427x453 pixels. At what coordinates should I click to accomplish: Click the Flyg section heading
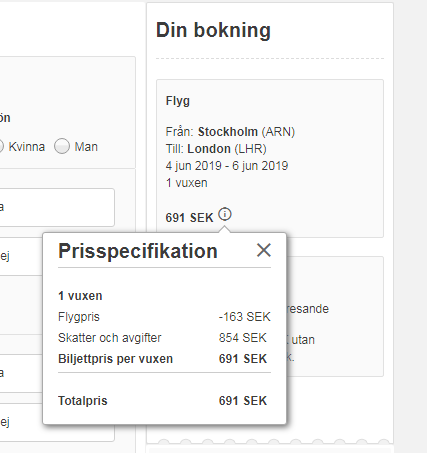click(x=178, y=101)
